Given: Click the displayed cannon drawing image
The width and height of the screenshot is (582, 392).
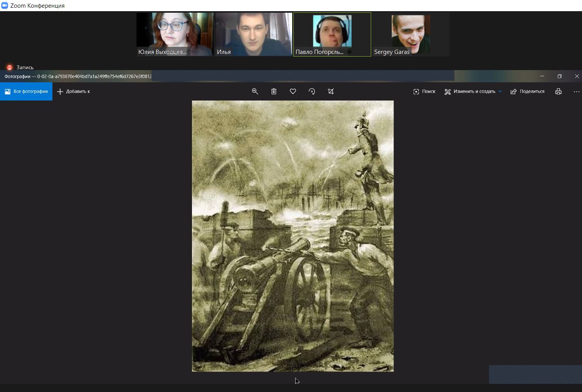Looking at the screenshot, I should 293,236.
